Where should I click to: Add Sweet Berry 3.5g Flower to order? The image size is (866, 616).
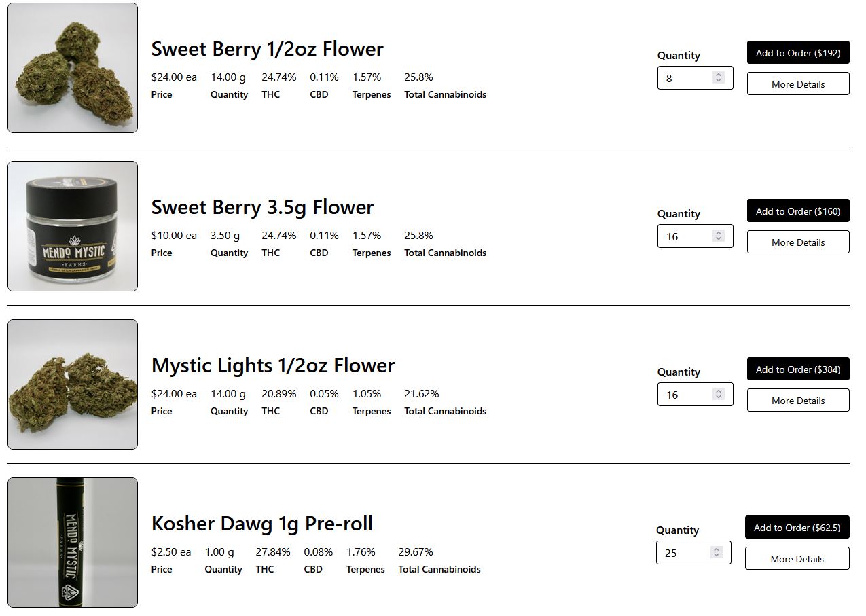(797, 211)
